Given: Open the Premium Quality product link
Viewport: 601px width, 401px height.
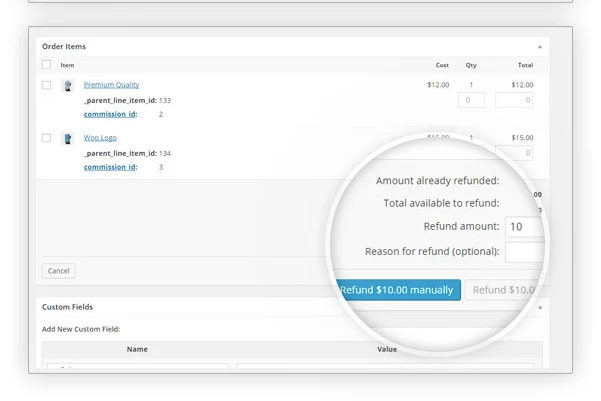Looking at the screenshot, I should coord(111,85).
